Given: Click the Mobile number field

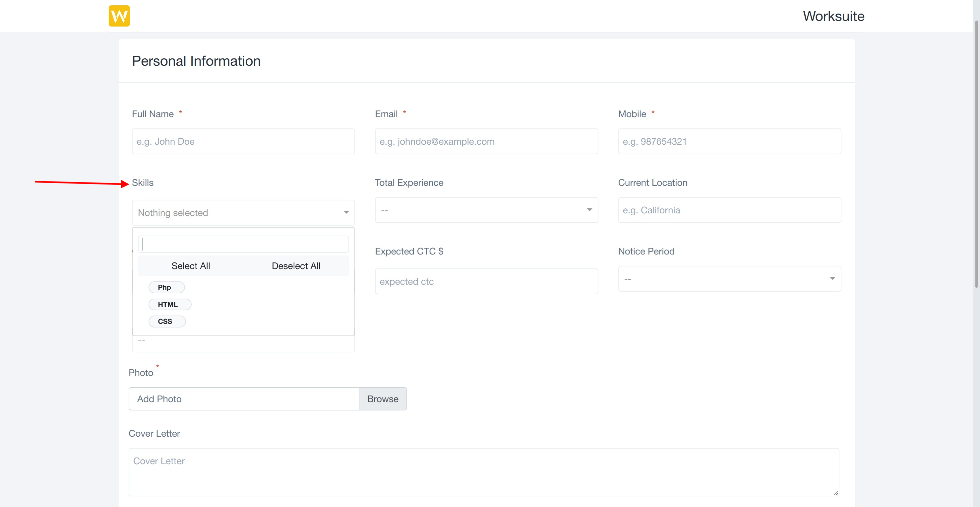Looking at the screenshot, I should 729,141.
